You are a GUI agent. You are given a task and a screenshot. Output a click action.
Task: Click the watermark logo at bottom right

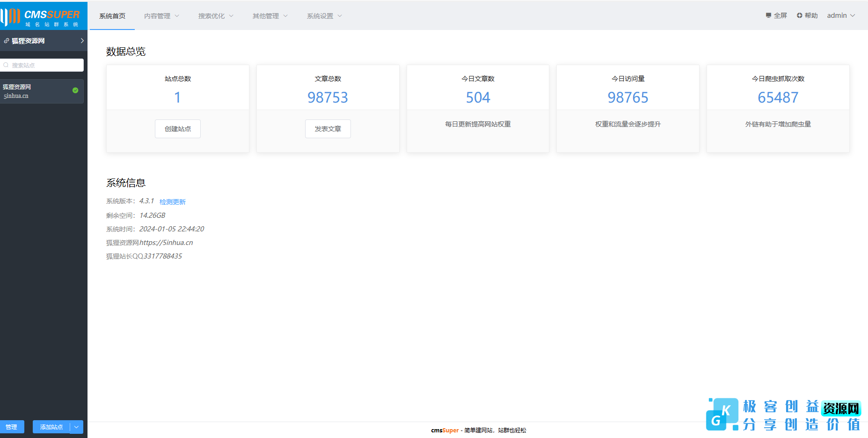pos(783,415)
